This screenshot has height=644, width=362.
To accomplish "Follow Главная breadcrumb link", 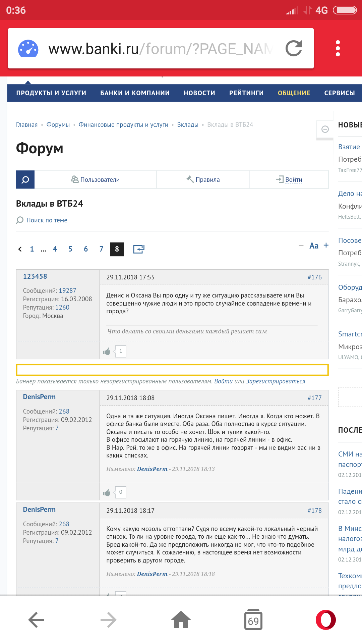I will (x=27, y=125).
